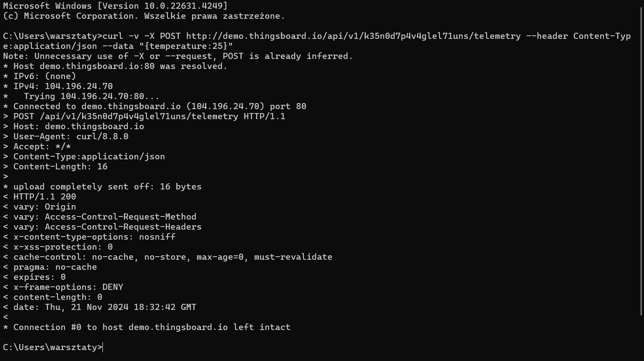
Task: Click the "Note: Unnecessary use of -X" warning line
Action: pos(178,56)
